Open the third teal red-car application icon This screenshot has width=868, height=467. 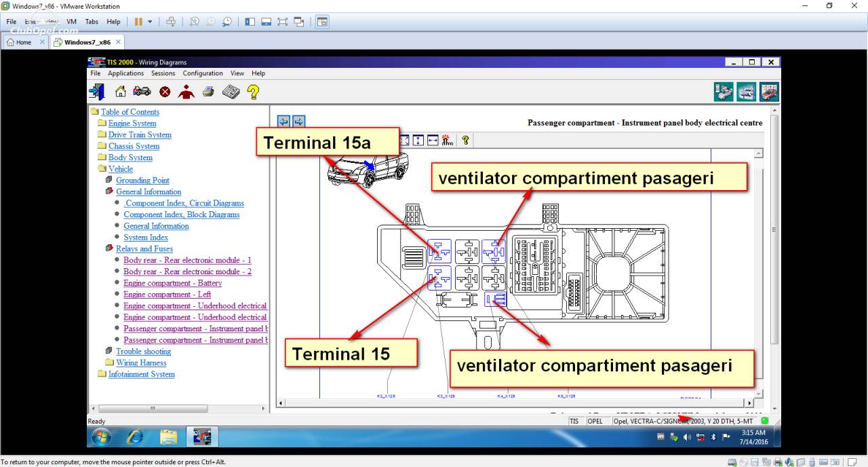click(x=769, y=92)
